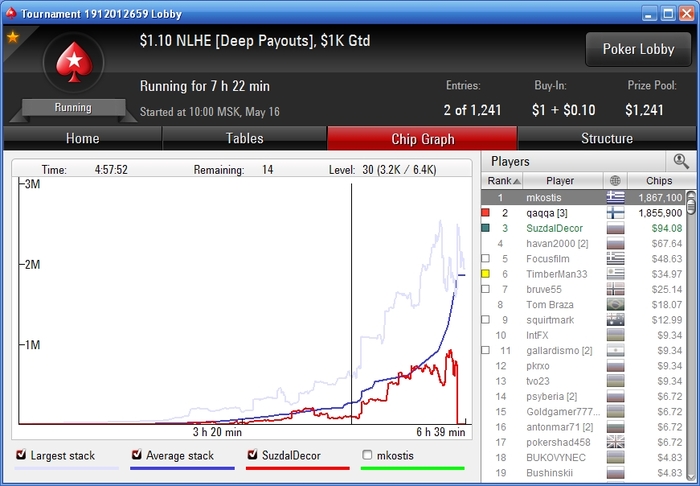700x486 pixels.
Task: Uncheck the SuzdalDecor graph checkbox
Action: [252, 455]
